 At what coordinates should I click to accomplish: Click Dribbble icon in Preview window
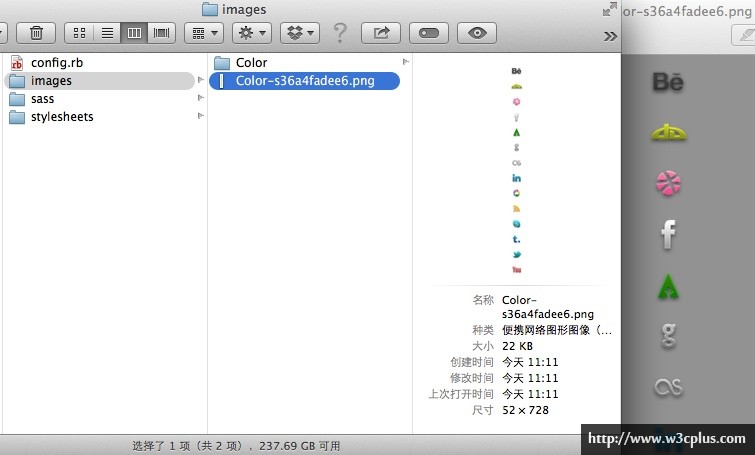[x=669, y=183]
